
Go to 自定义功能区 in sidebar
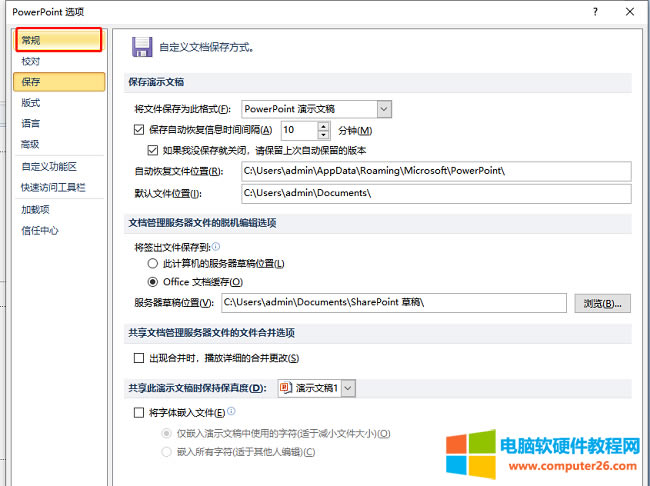49,167
